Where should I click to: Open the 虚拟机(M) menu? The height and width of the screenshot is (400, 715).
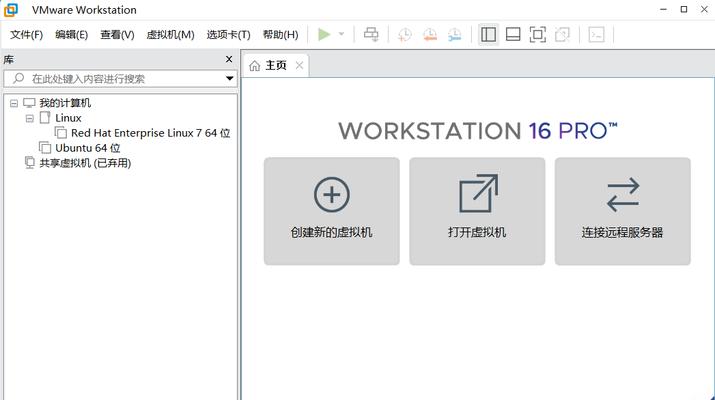[x=170, y=35]
